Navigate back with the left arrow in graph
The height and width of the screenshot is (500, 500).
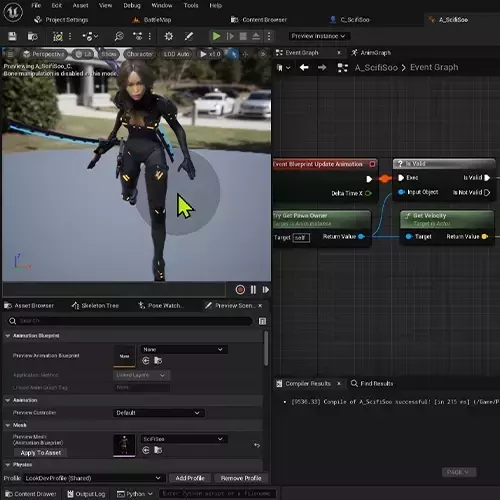coord(304,68)
